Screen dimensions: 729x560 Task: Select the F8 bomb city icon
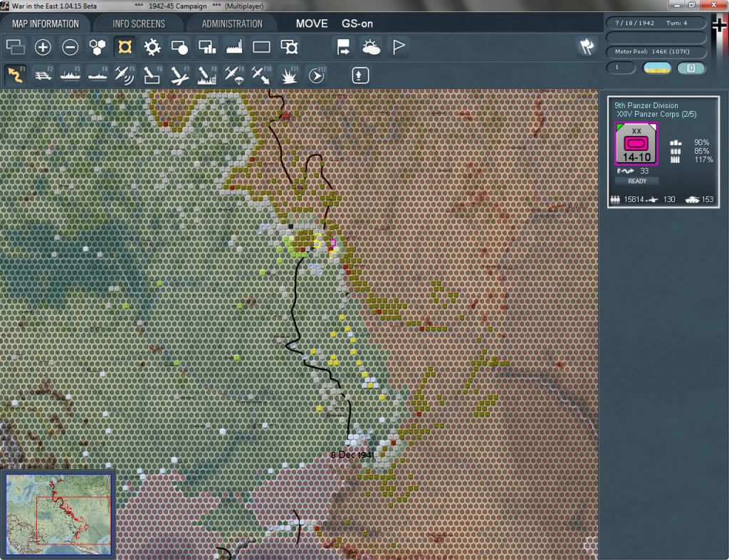point(207,75)
